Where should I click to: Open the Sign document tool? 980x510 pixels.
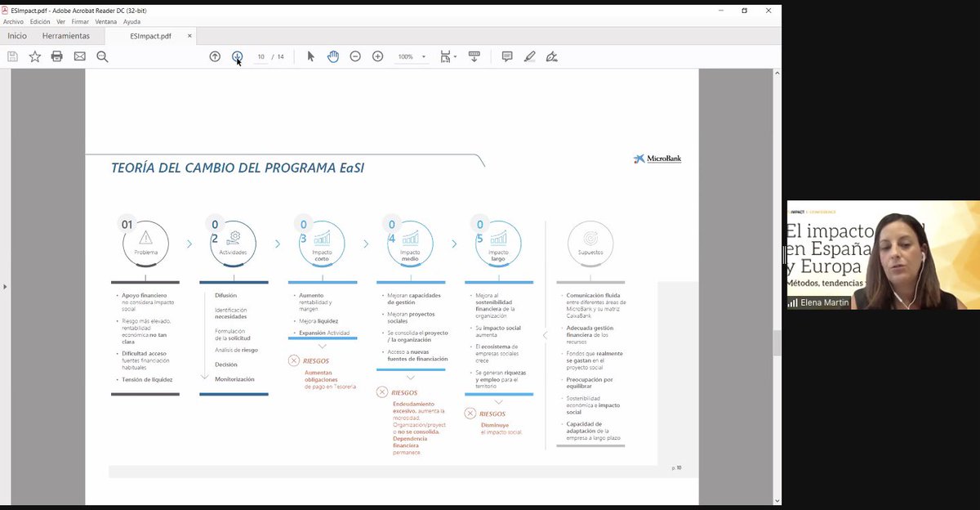tap(552, 56)
